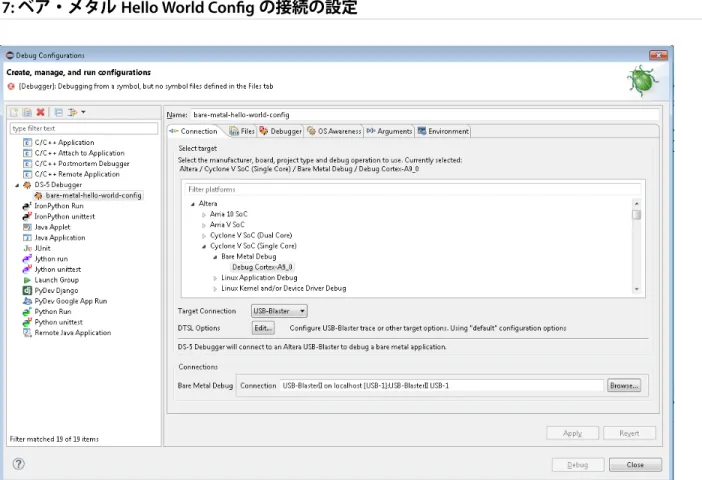702x480 pixels.
Task: Click PyDev Google App Run icon
Action: click(x=27, y=301)
